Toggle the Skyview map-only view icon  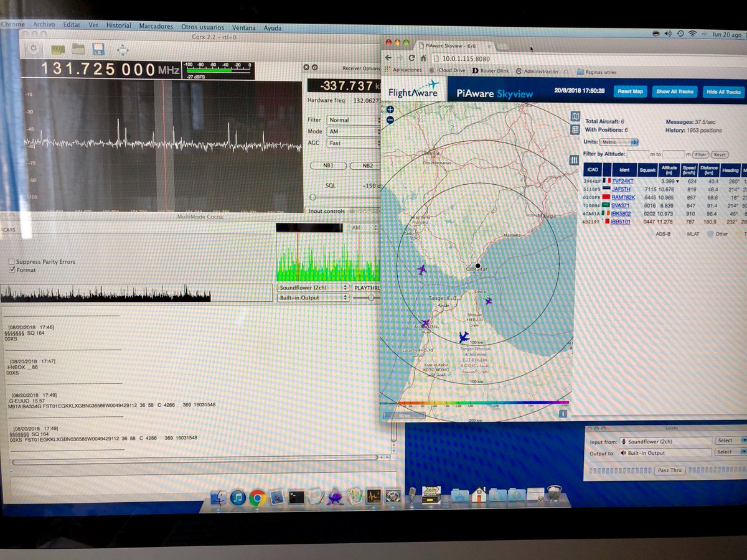[x=575, y=116]
